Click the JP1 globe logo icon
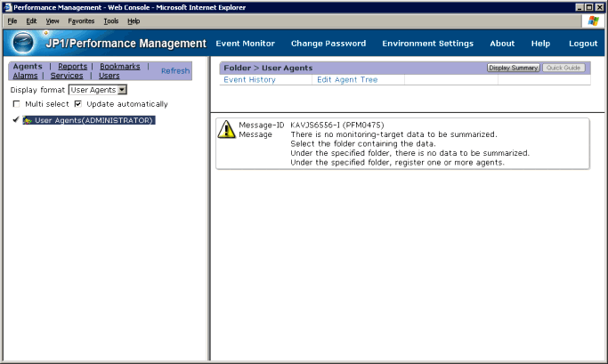This screenshot has width=608, height=364. (23, 42)
